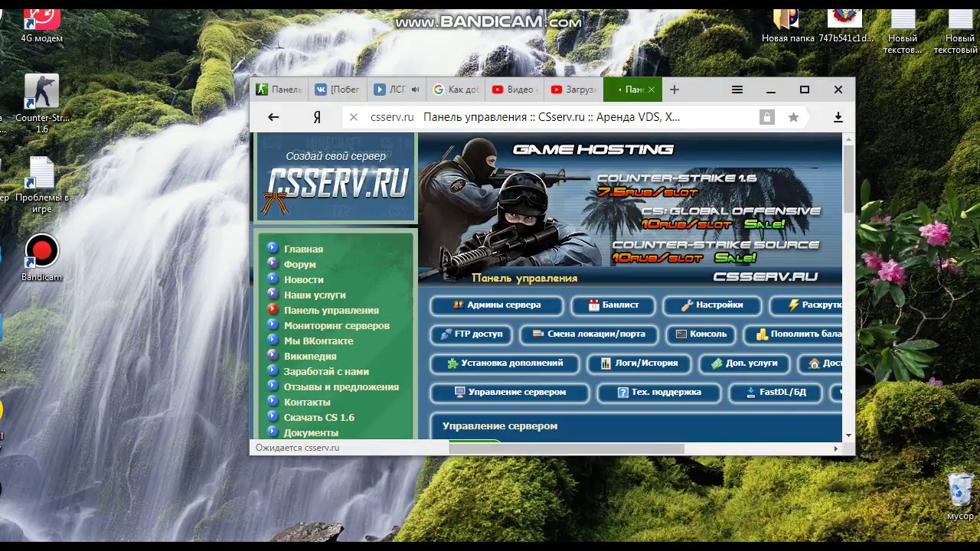
Task: Open Админы сервера button
Action: pos(497,305)
